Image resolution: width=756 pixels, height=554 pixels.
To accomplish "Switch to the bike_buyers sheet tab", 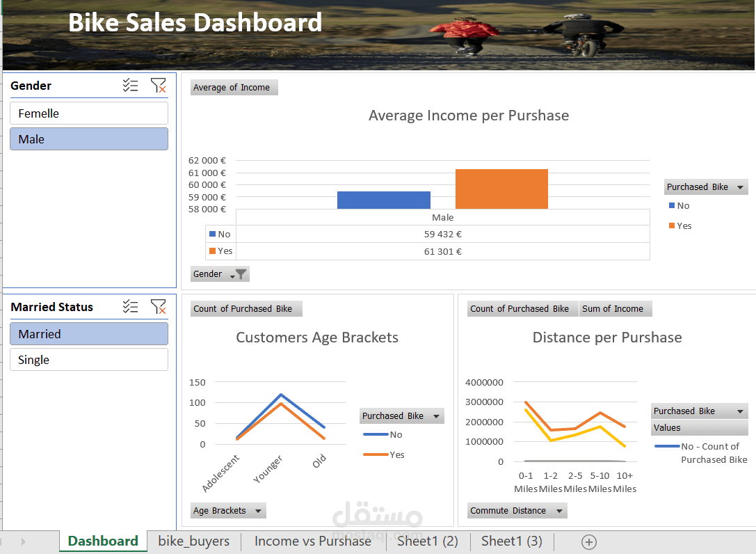I will tap(193, 541).
